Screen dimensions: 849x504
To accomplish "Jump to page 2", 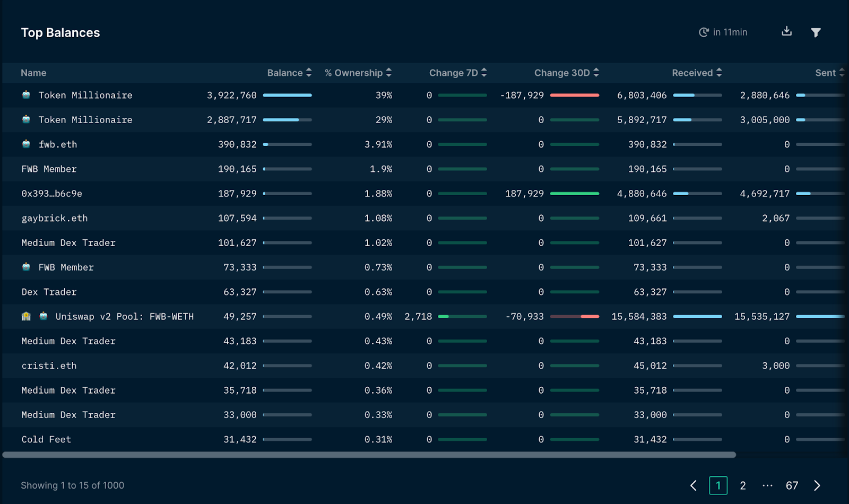I will [x=743, y=485].
